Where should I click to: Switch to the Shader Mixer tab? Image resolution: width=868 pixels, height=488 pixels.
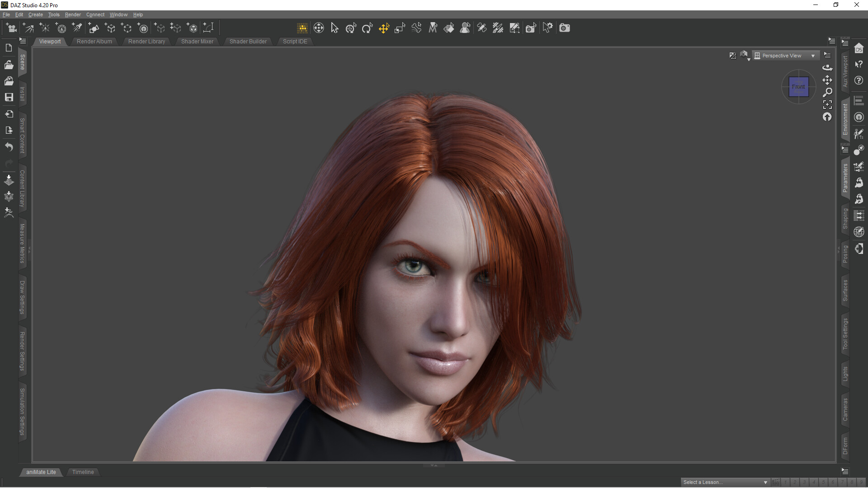(x=197, y=41)
